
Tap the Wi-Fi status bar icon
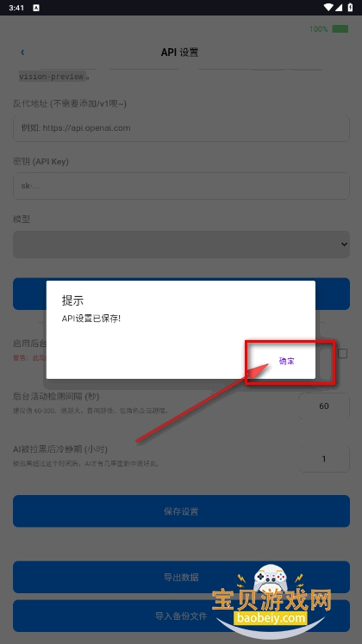pyautogui.click(x=328, y=8)
